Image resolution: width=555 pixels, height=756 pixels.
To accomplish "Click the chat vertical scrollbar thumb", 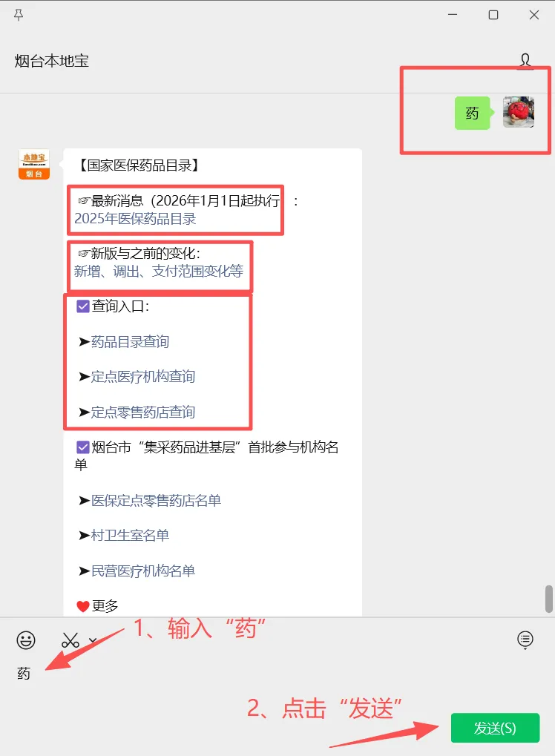I will (549, 599).
